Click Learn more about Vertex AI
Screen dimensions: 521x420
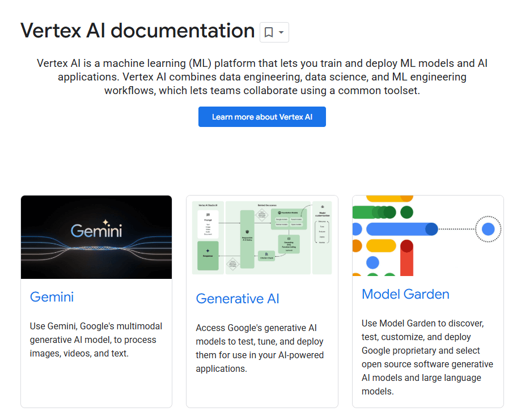[261, 117]
